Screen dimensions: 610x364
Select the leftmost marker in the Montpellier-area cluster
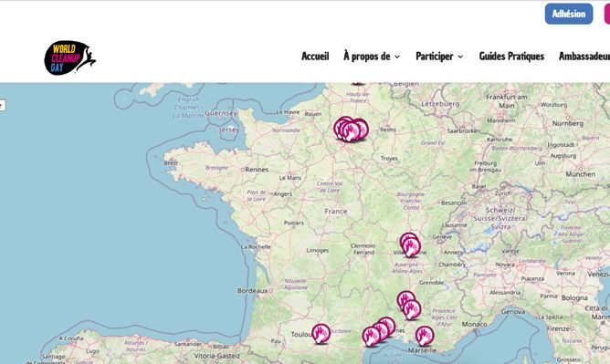[371, 337]
